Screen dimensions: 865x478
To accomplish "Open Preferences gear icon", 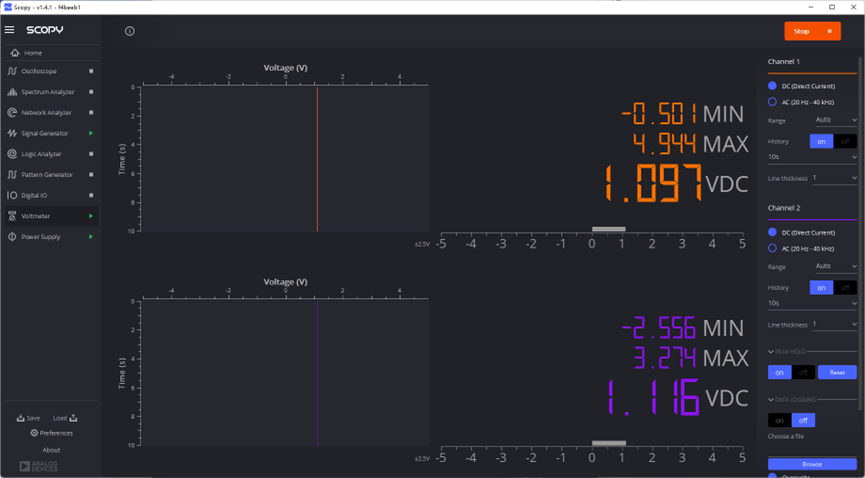I will (x=34, y=433).
